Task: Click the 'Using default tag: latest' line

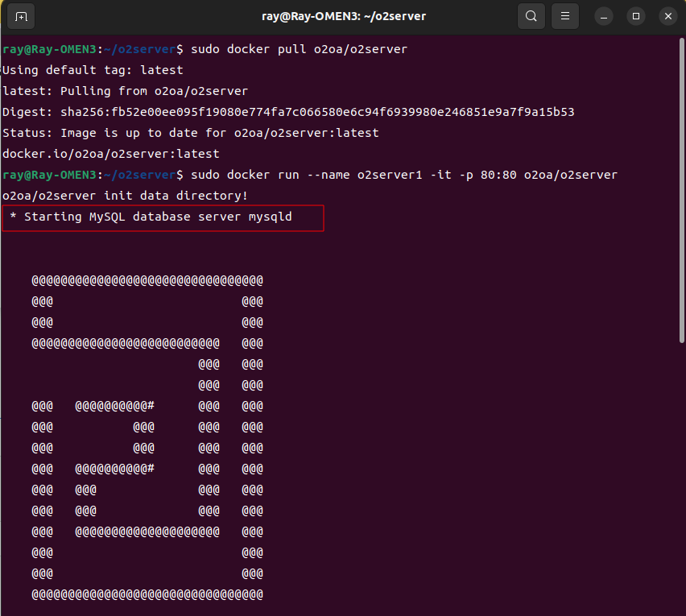Action: (x=93, y=70)
